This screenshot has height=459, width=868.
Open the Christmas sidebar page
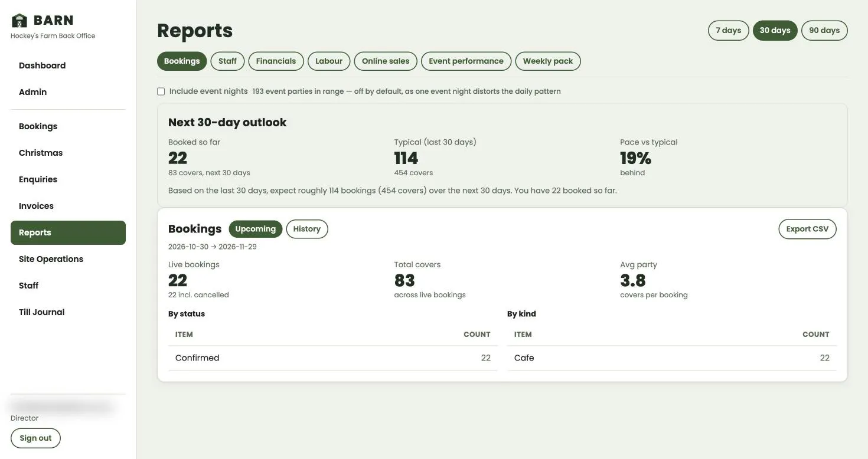tap(68, 153)
